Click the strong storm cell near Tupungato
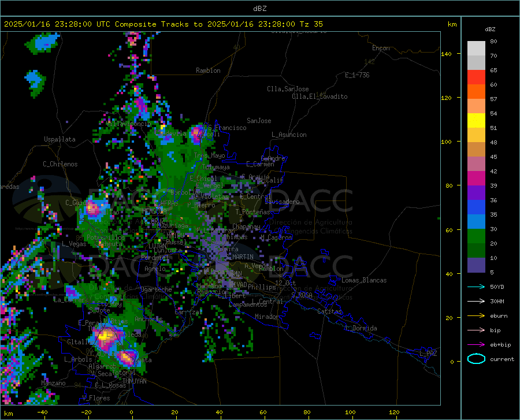The height and width of the screenshot is (420, 520). click(106, 336)
